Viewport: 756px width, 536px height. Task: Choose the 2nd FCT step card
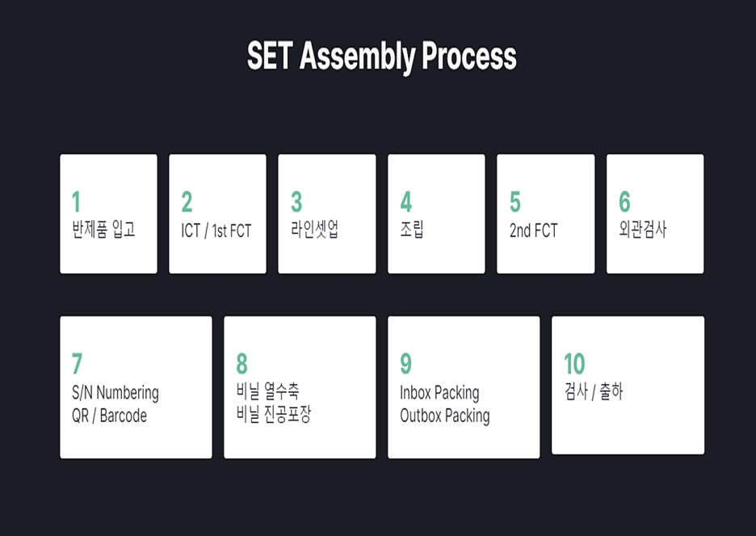(546, 213)
